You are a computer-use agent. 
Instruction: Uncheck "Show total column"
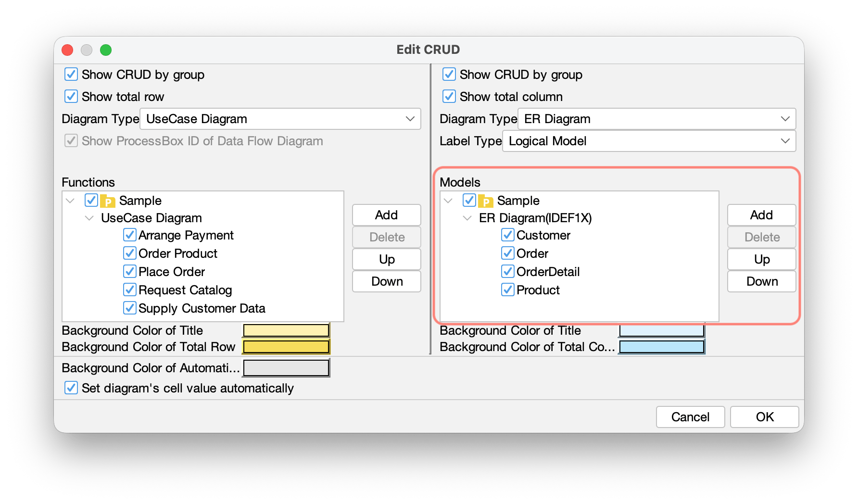pos(449,96)
